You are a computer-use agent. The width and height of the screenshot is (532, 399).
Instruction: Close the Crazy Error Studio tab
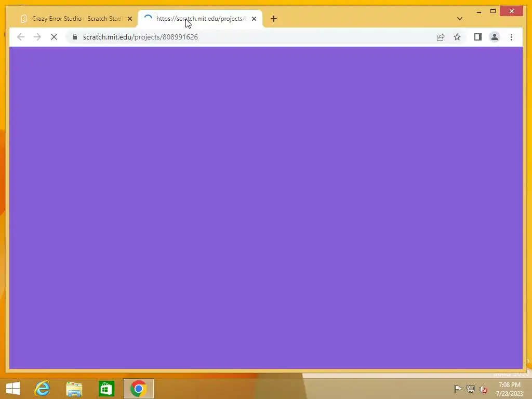(129, 19)
